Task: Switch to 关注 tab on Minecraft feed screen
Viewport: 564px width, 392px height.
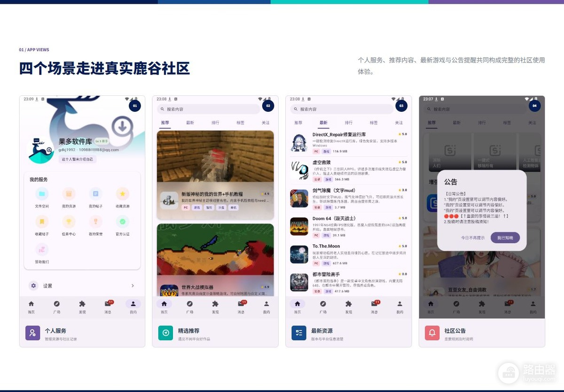Action: tap(266, 123)
